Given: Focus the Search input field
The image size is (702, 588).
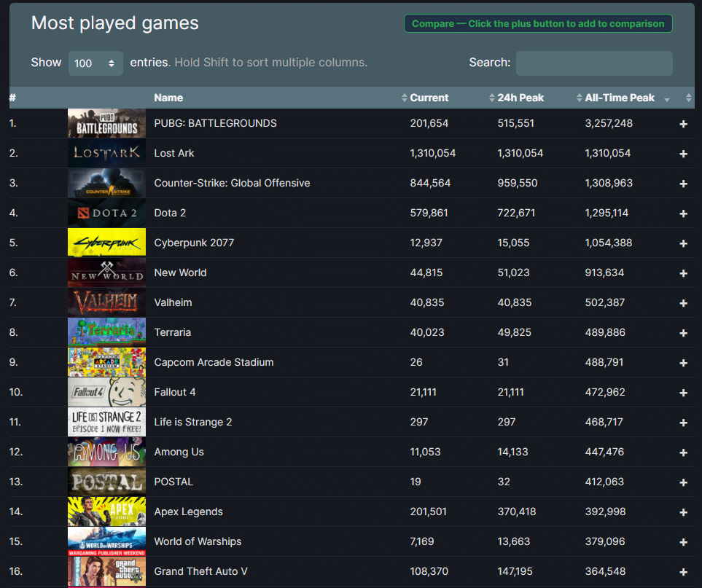Looking at the screenshot, I should [593, 63].
